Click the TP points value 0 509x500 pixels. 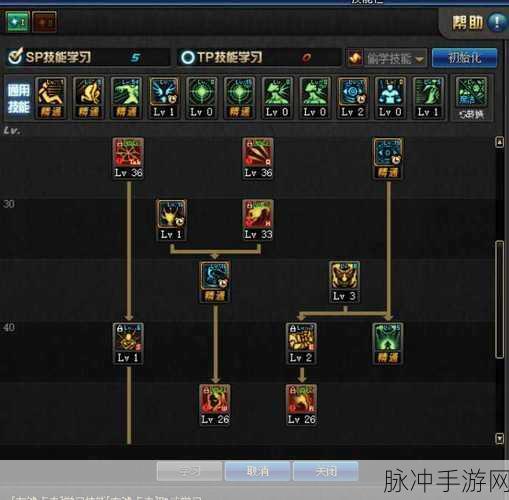[x=306, y=58]
